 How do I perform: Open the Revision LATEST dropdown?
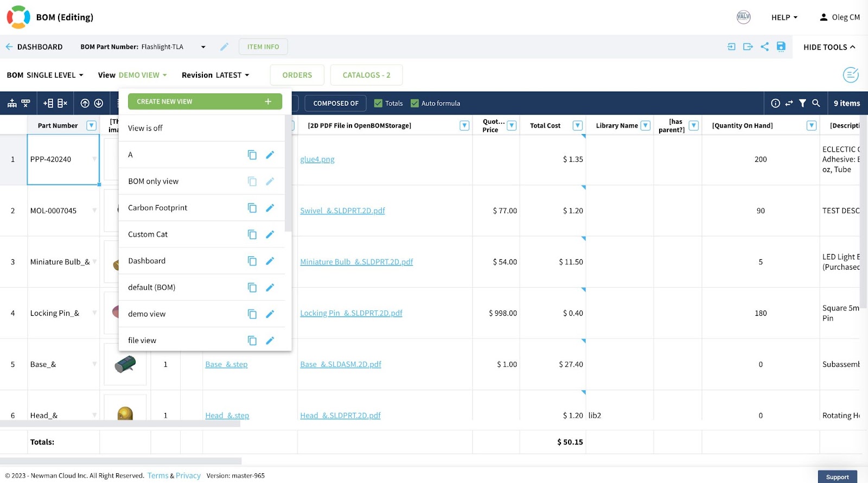215,75
